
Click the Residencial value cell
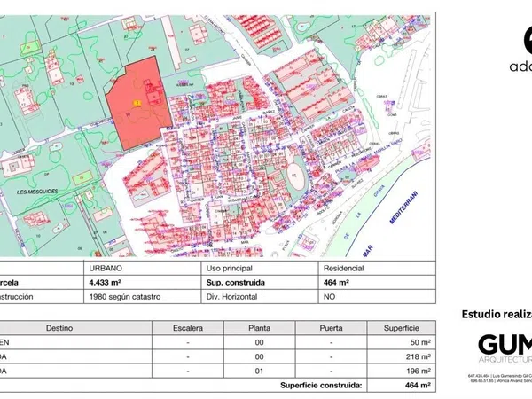point(345,267)
